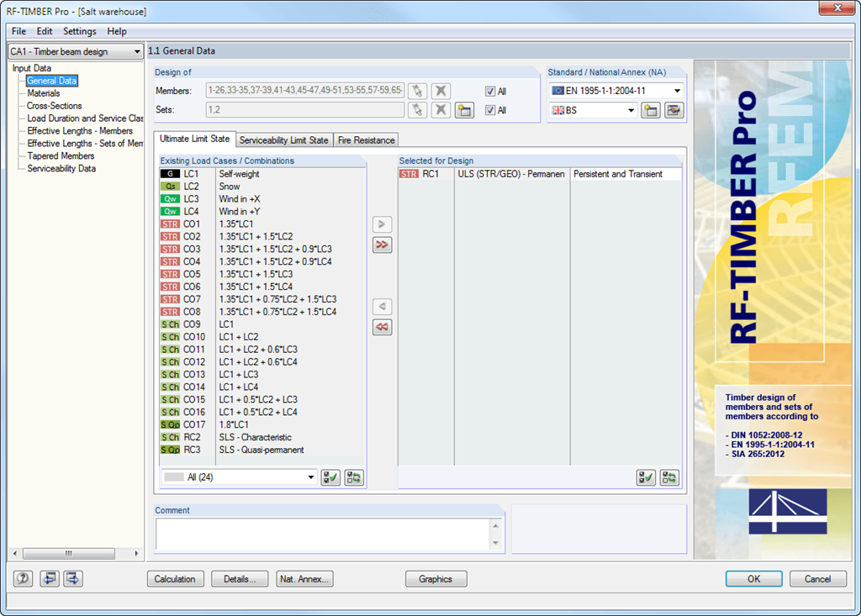861x616 pixels.
Task: Open Details... dialog button
Action: click(x=240, y=579)
